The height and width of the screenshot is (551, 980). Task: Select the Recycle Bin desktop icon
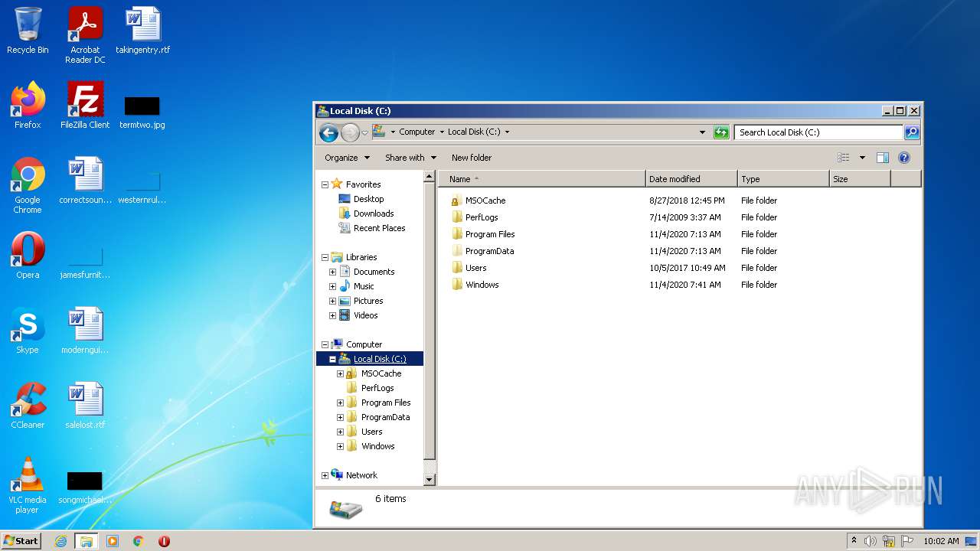28,31
